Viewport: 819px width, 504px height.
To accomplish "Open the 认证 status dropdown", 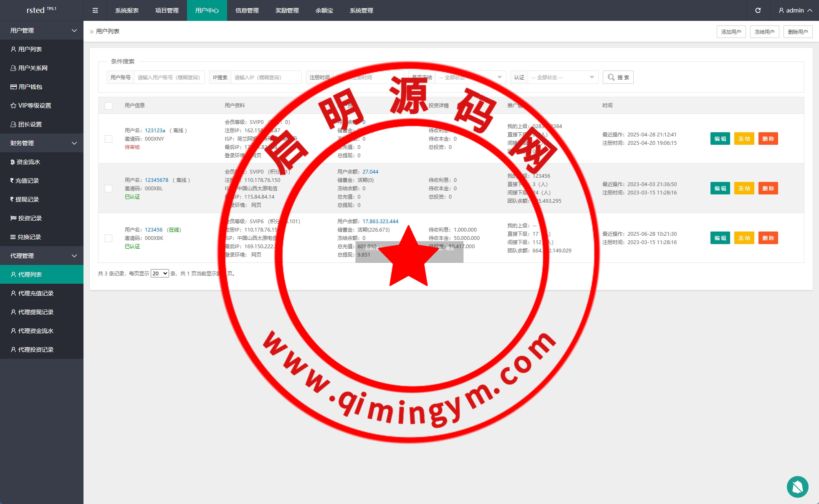I will pos(562,77).
